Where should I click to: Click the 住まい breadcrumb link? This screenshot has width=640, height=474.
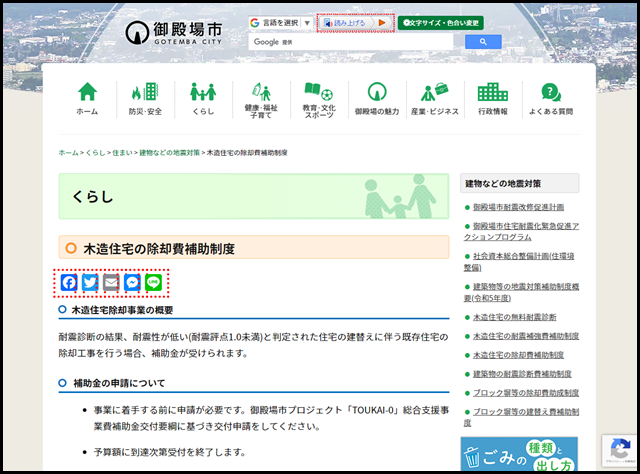[121, 153]
